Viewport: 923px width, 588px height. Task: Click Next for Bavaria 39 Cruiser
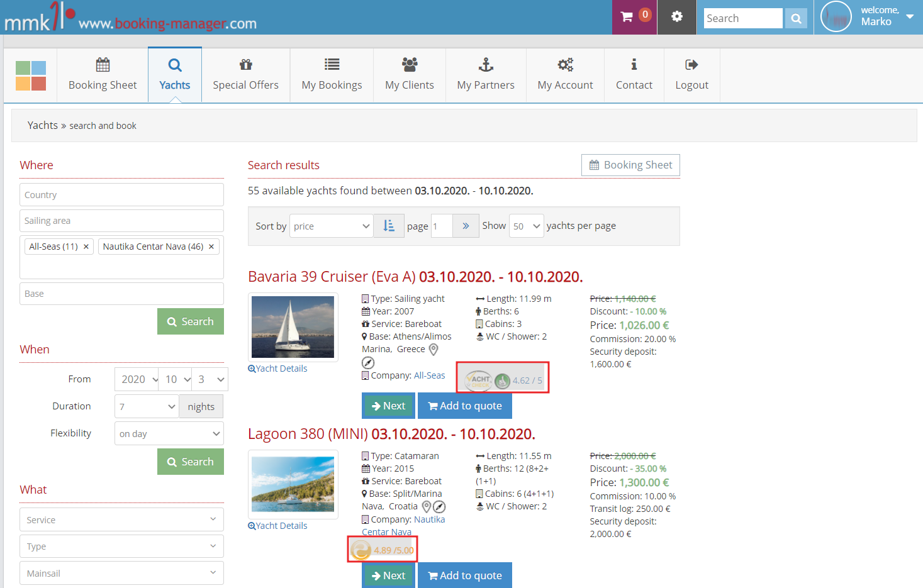pos(388,406)
